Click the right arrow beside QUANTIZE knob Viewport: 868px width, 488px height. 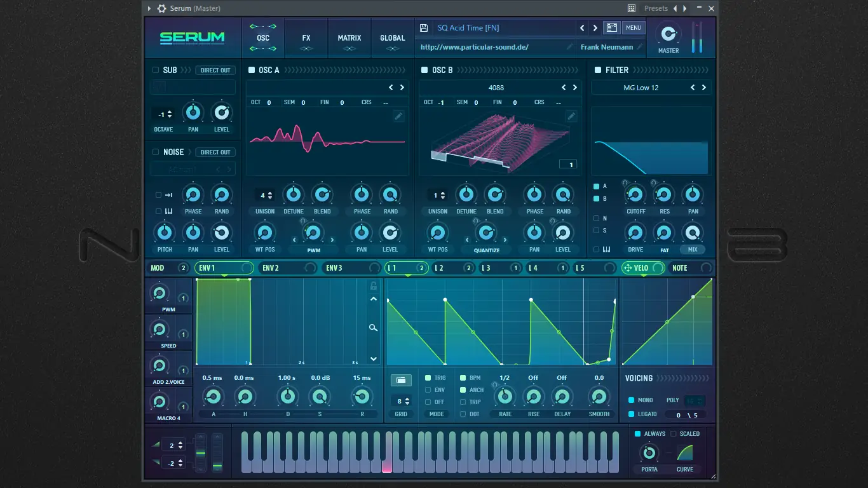[505, 240]
